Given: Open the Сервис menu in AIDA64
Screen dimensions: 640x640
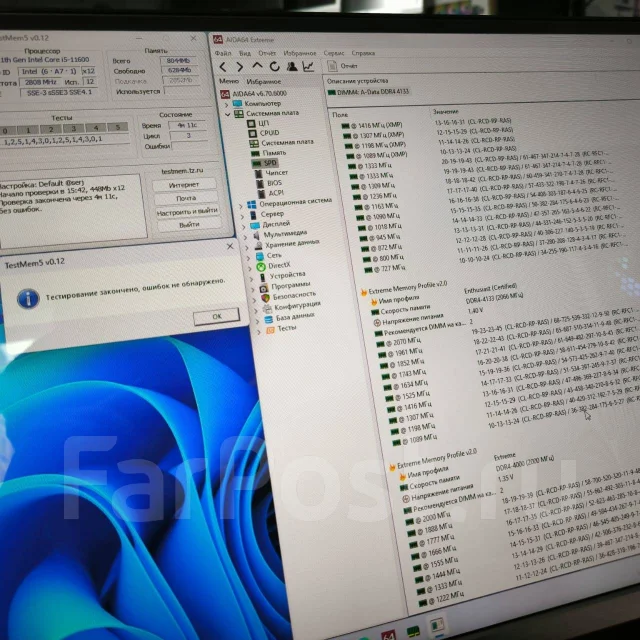Looking at the screenshot, I should tap(334, 53).
